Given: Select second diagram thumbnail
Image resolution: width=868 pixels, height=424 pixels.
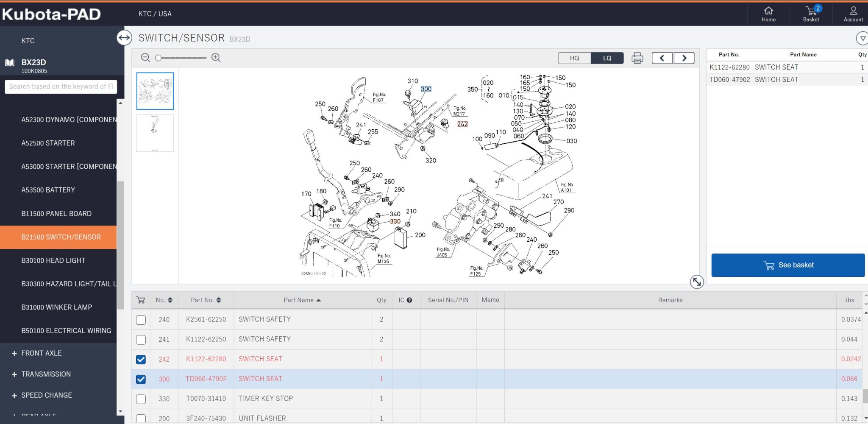Looking at the screenshot, I should (x=155, y=133).
